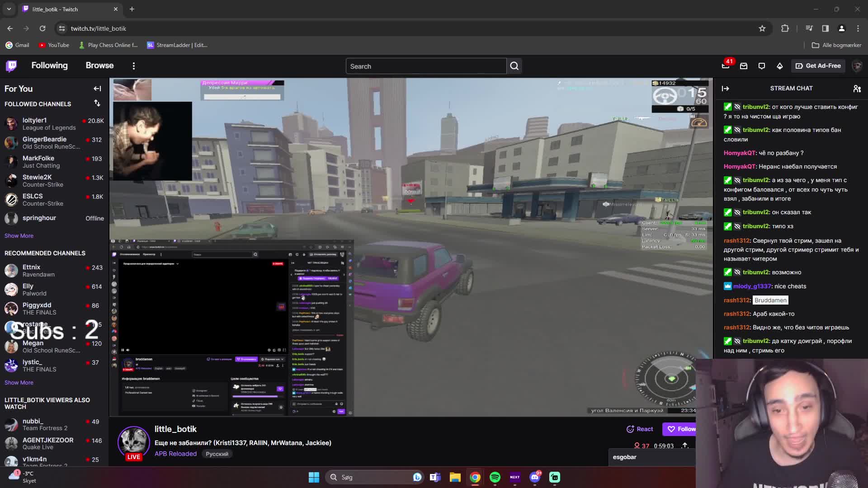Open Play Chess Online bookmark
868x488 pixels.
pos(108,45)
